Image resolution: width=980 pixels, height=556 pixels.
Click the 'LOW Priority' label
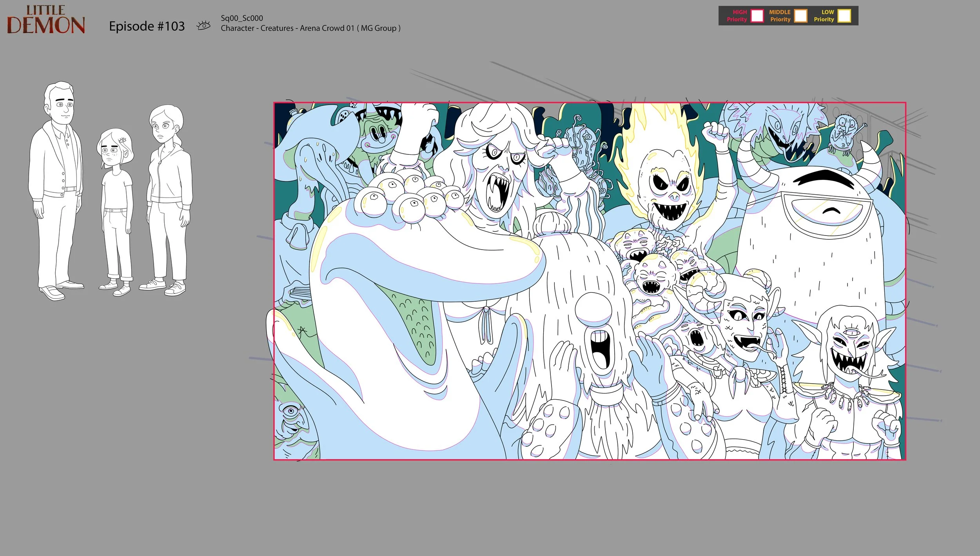(824, 16)
